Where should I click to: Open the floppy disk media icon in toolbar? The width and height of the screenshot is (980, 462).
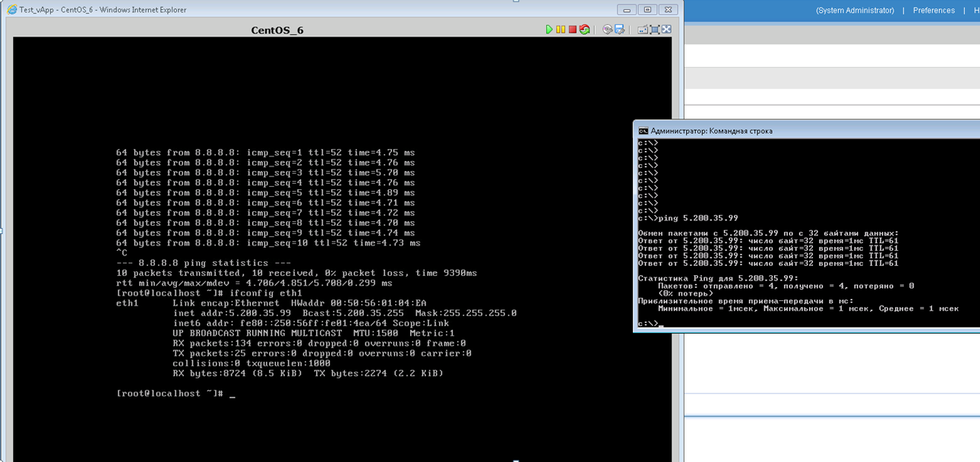click(619, 30)
